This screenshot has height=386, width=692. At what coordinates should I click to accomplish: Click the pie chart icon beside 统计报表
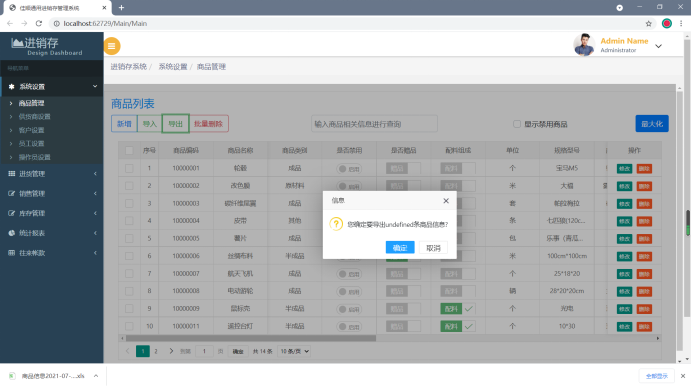(x=11, y=233)
